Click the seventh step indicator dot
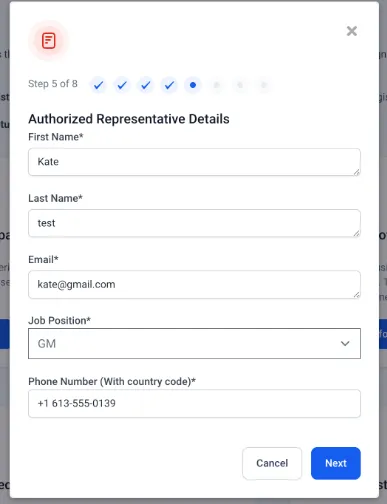Screen dimensions: 387x504 pyautogui.click(x=240, y=85)
